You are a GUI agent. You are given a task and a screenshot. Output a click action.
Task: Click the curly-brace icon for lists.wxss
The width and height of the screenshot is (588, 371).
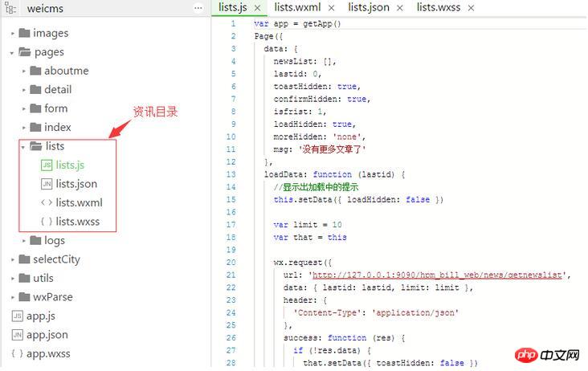tap(47, 222)
